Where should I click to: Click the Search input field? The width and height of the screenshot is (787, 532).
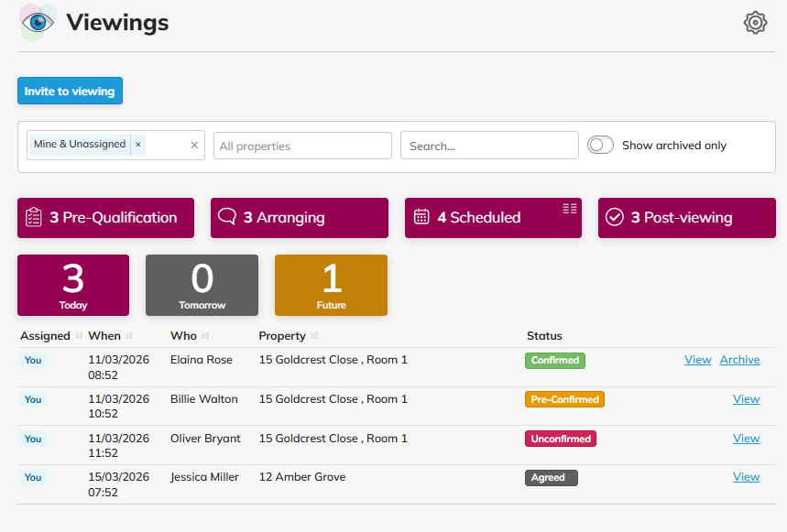pyautogui.click(x=489, y=146)
